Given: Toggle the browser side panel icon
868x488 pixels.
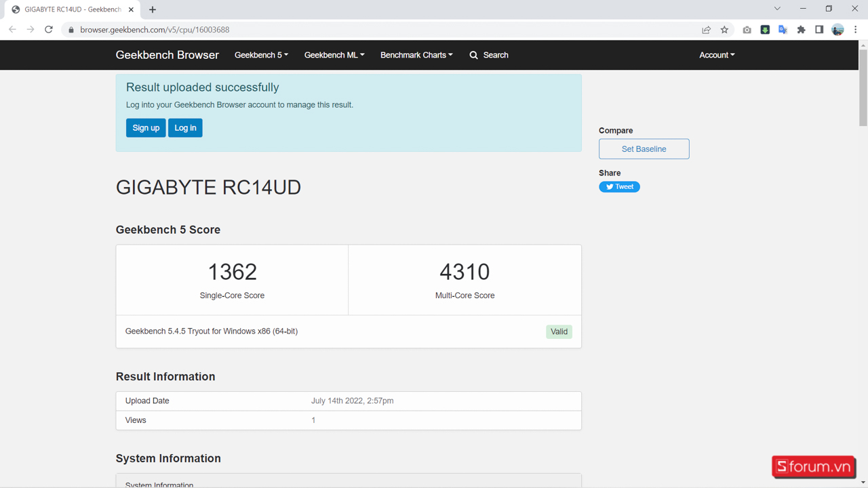Looking at the screenshot, I should pos(819,30).
